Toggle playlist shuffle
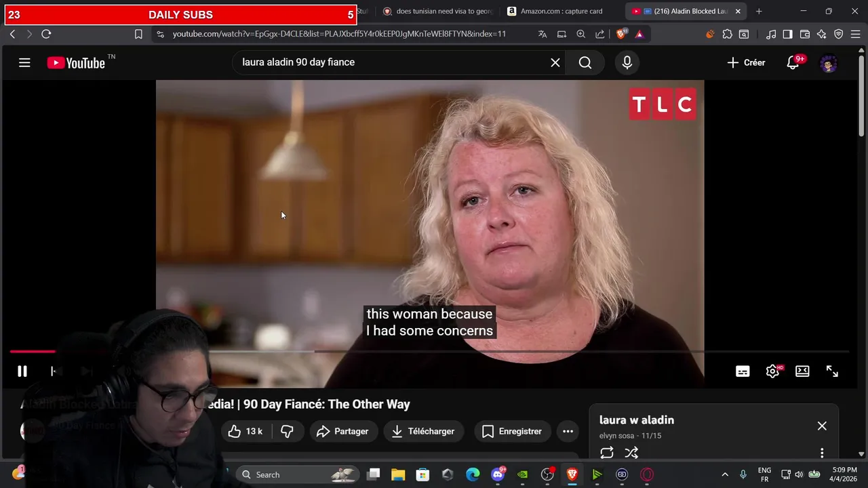The image size is (868, 488). (x=631, y=453)
